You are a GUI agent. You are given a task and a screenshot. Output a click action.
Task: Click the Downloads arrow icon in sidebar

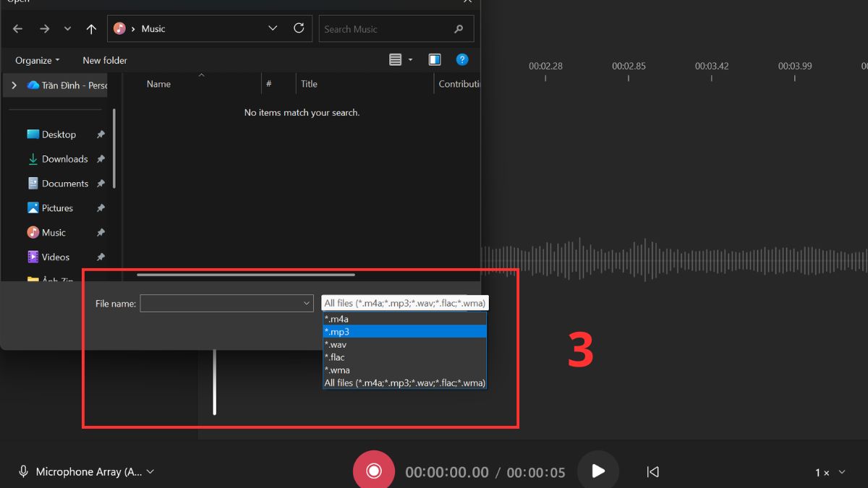coord(33,159)
